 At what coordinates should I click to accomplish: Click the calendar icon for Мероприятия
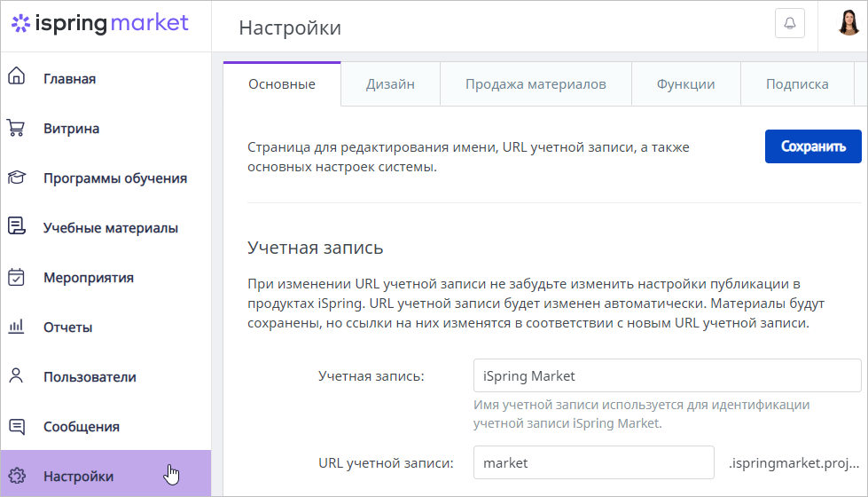click(x=17, y=277)
